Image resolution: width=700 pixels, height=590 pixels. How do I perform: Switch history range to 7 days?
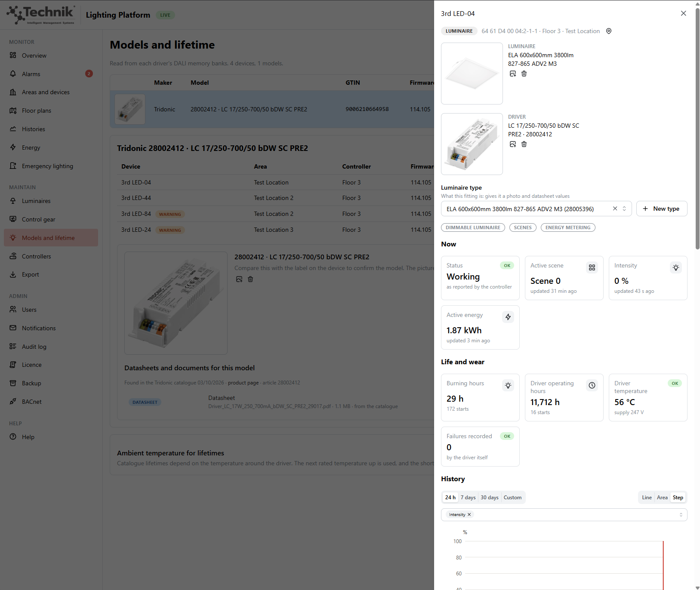tap(468, 498)
